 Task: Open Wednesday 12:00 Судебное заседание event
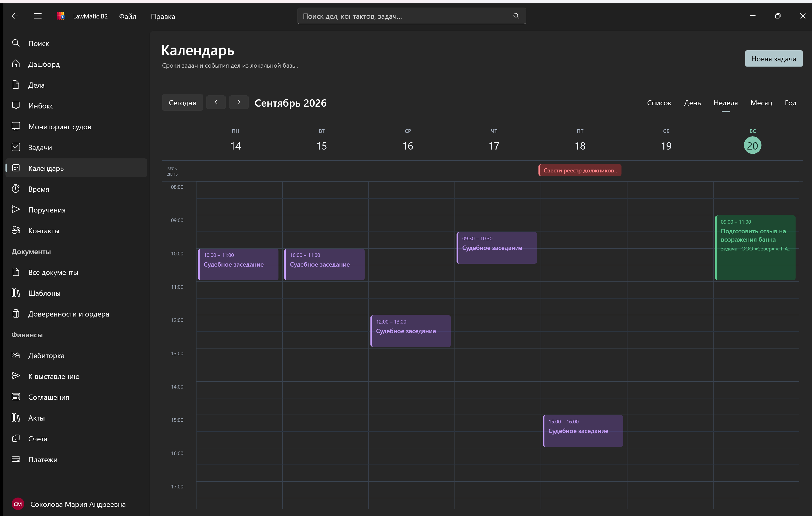click(x=410, y=331)
